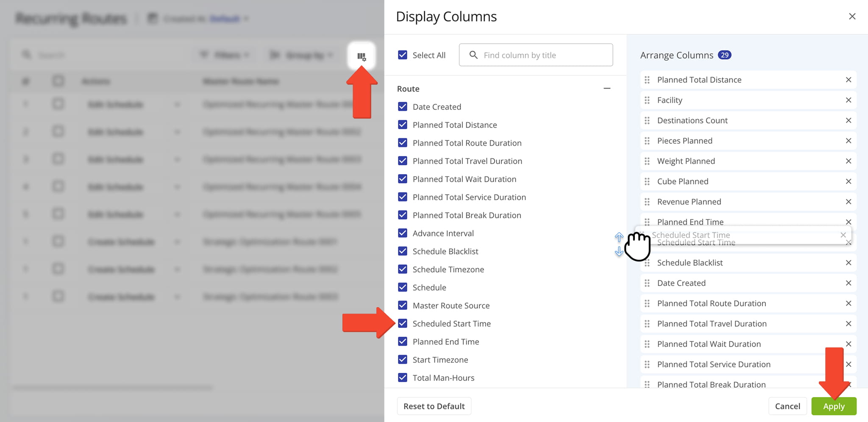Viewport: 868px width, 422px height.
Task: Remove the Planned Total Wait Duration column
Action: tap(849, 344)
